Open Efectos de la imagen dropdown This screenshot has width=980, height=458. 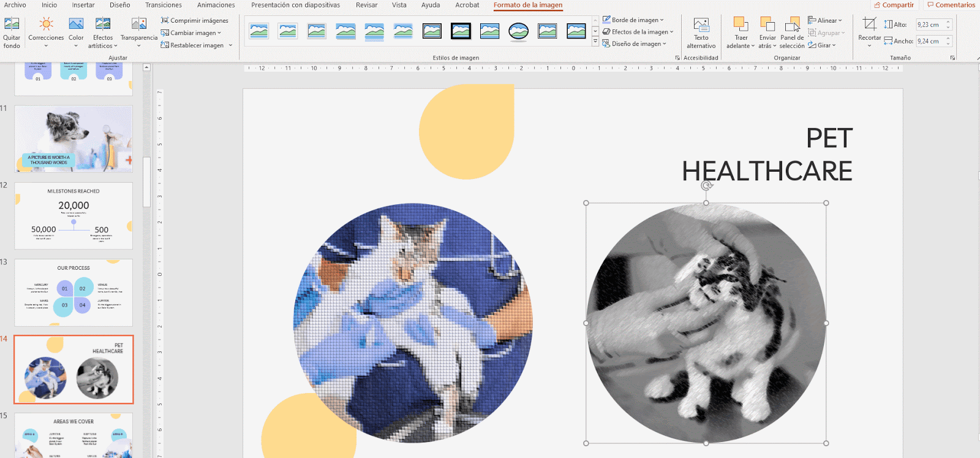point(638,32)
